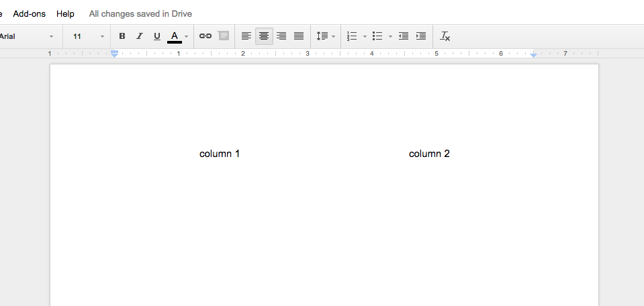Viewport: 644px width, 306px height.
Task: Open the Arial font dropdown
Action: pyautogui.click(x=27, y=36)
